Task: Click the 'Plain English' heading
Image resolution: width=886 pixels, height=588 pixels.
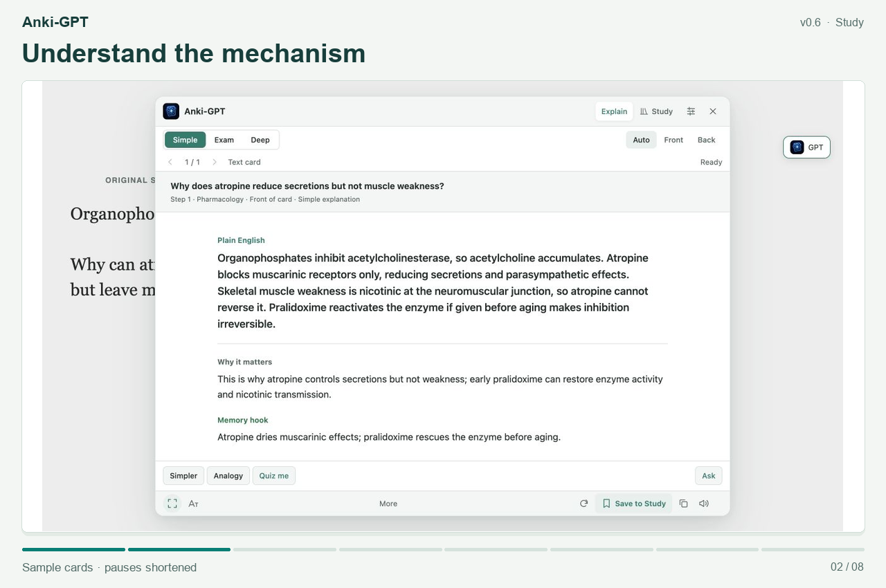Action: point(241,240)
